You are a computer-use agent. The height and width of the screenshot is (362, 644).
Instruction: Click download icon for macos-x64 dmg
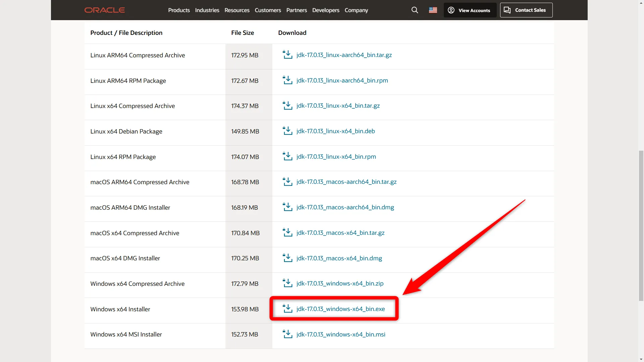tap(287, 258)
